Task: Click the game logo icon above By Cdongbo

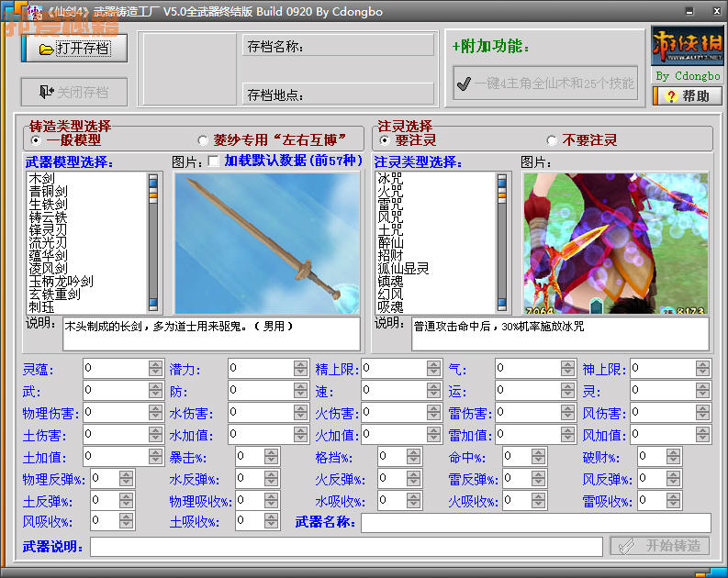Action: click(x=688, y=46)
